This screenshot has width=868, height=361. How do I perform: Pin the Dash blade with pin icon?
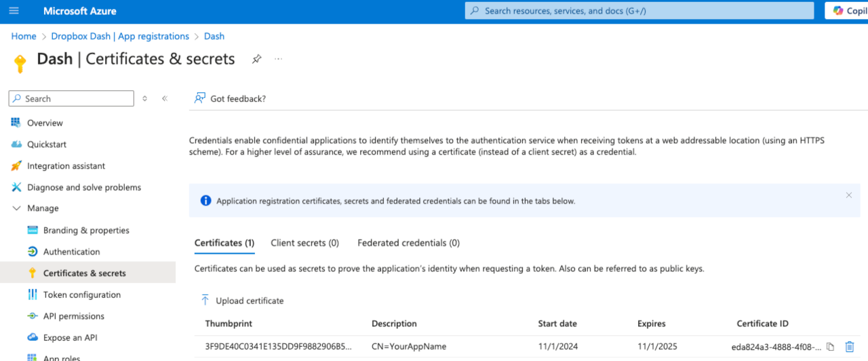coord(256,59)
